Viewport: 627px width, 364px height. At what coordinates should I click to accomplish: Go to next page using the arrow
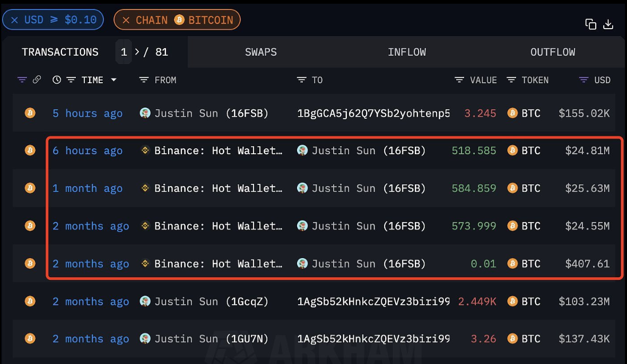coord(137,52)
